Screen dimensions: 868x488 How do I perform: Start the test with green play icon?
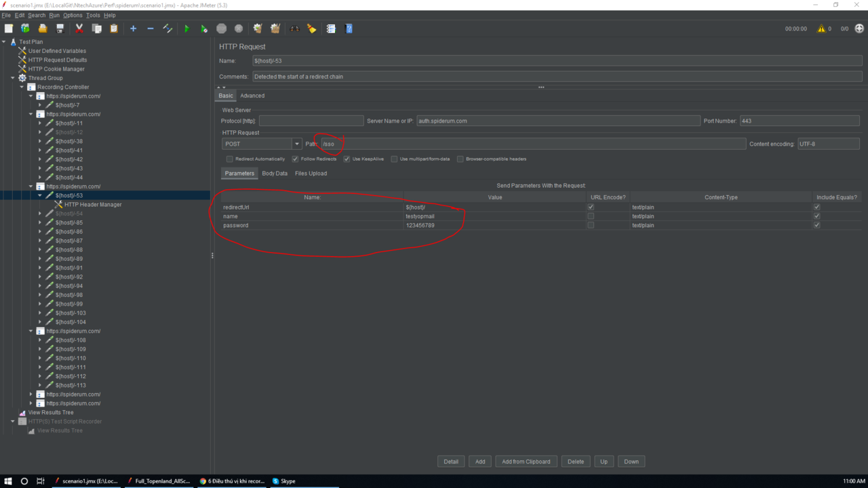[x=186, y=28]
